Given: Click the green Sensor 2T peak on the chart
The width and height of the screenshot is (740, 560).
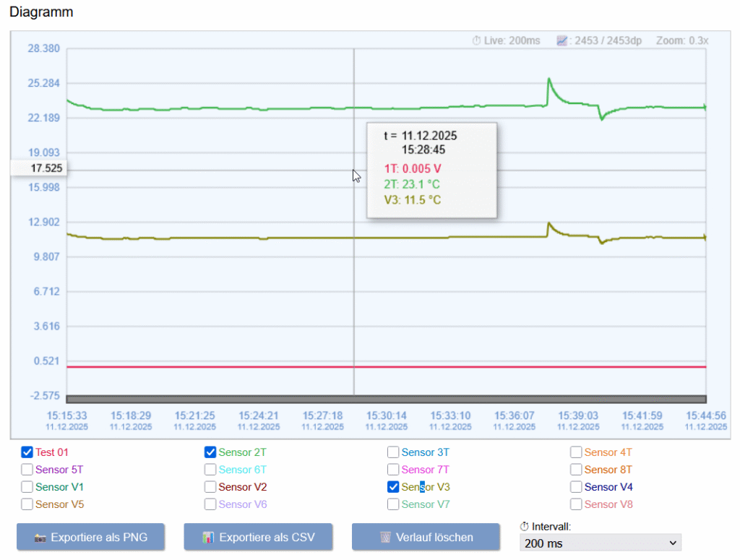Looking at the screenshot, I should (549, 79).
